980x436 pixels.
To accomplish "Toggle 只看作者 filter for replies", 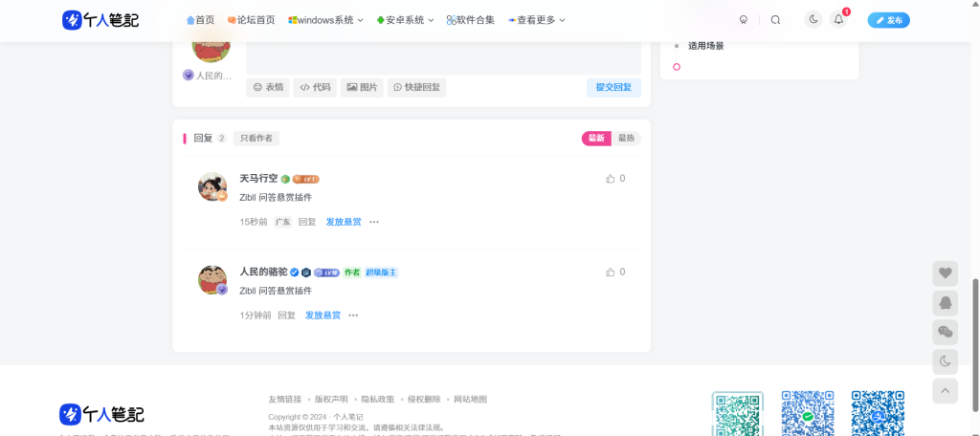I will pyautogui.click(x=256, y=139).
